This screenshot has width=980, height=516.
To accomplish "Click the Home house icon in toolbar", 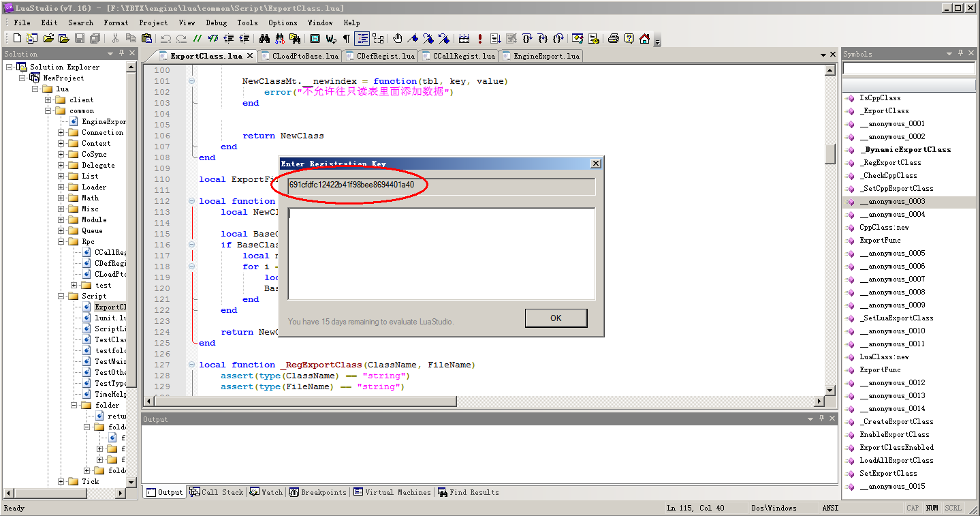I will (644, 39).
